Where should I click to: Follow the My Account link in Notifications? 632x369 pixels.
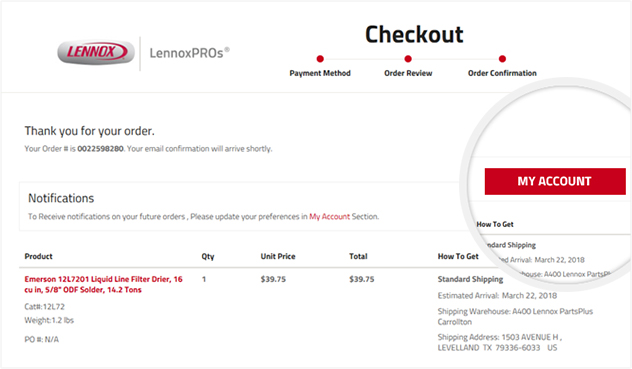(329, 217)
